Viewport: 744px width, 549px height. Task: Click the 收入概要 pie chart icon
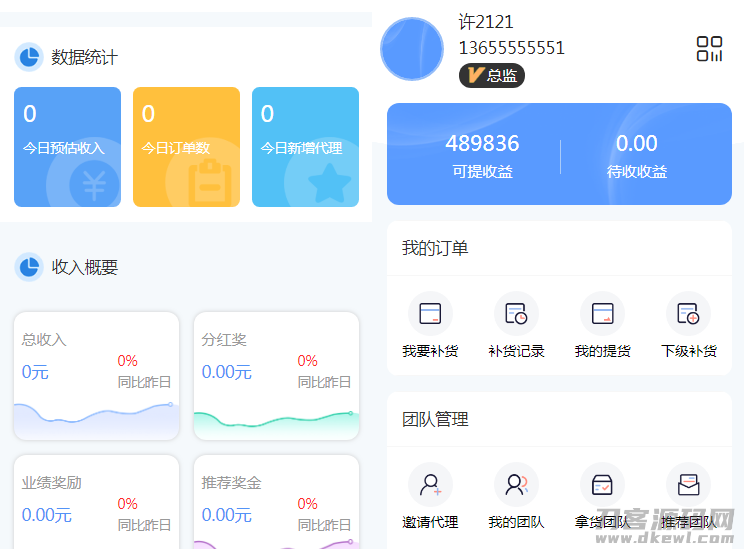coord(29,267)
